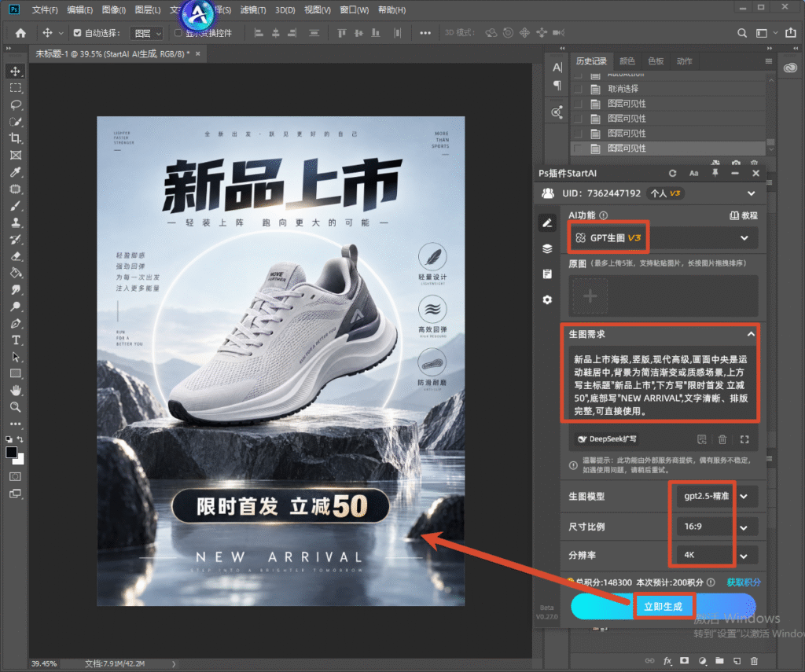This screenshot has height=672, width=805.
Task: Click inside the 生图需求 prompt text box
Action: [660, 385]
